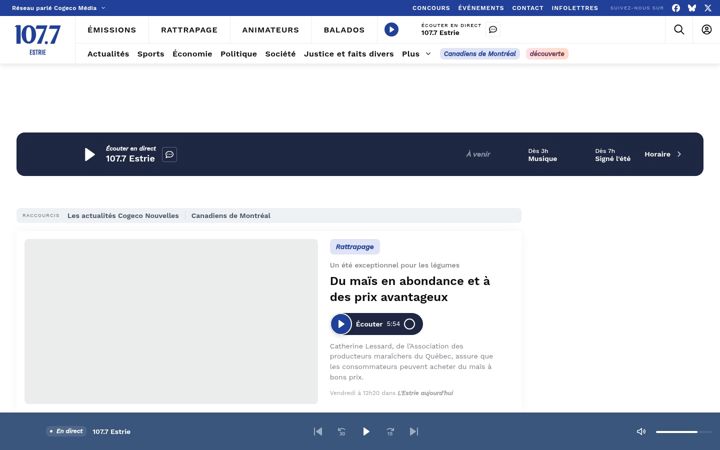The width and height of the screenshot is (720, 450).
Task: Click 107.7 Estrie label in bottom player
Action: pos(112,432)
